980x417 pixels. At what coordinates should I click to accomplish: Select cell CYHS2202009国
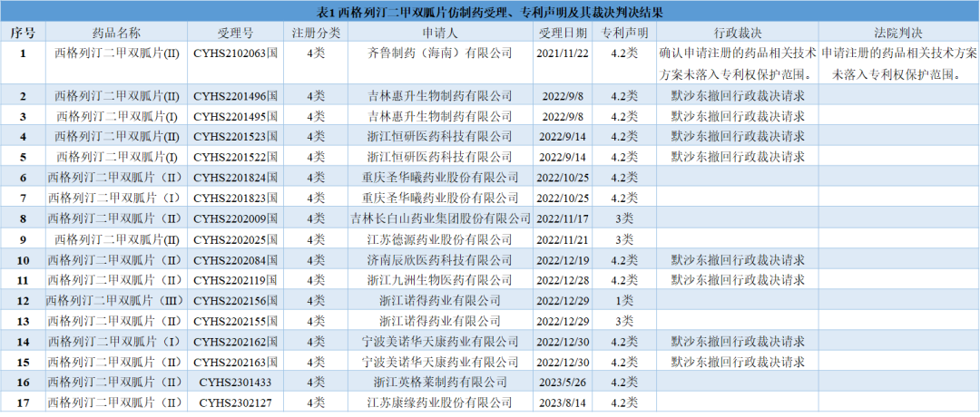pos(235,218)
